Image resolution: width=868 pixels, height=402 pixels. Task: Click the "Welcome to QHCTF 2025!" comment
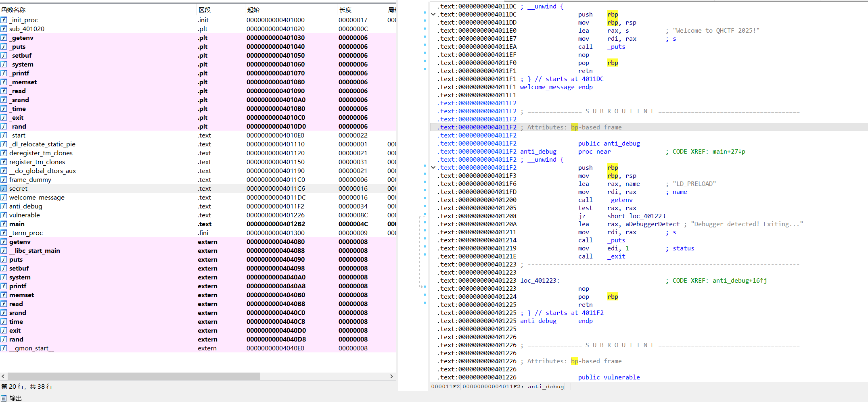click(716, 30)
